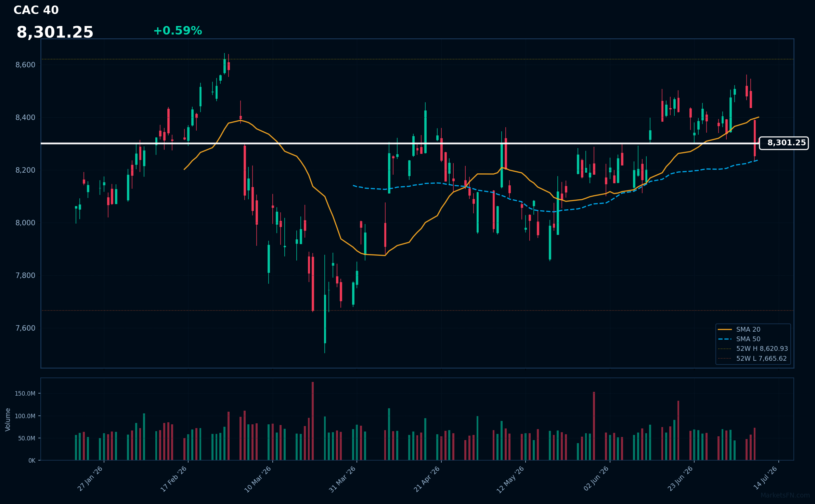815x504 pixels.
Task: Click the +0.59% change value
Action: [x=178, y=31]
